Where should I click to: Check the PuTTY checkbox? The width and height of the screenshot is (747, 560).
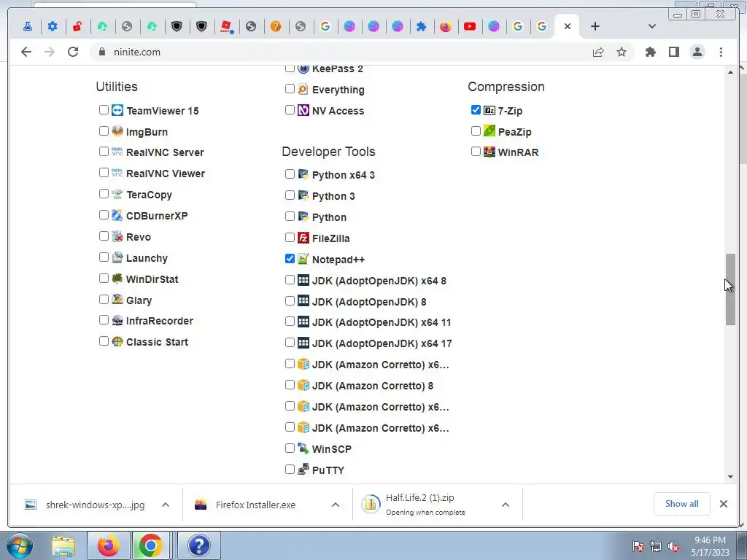pos(290,470)
